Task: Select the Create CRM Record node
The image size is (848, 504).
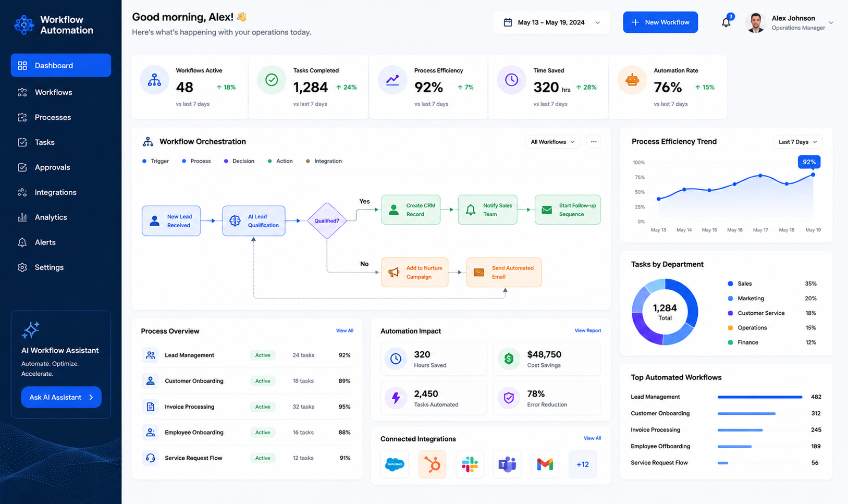Action: click(x=411, y=210)
